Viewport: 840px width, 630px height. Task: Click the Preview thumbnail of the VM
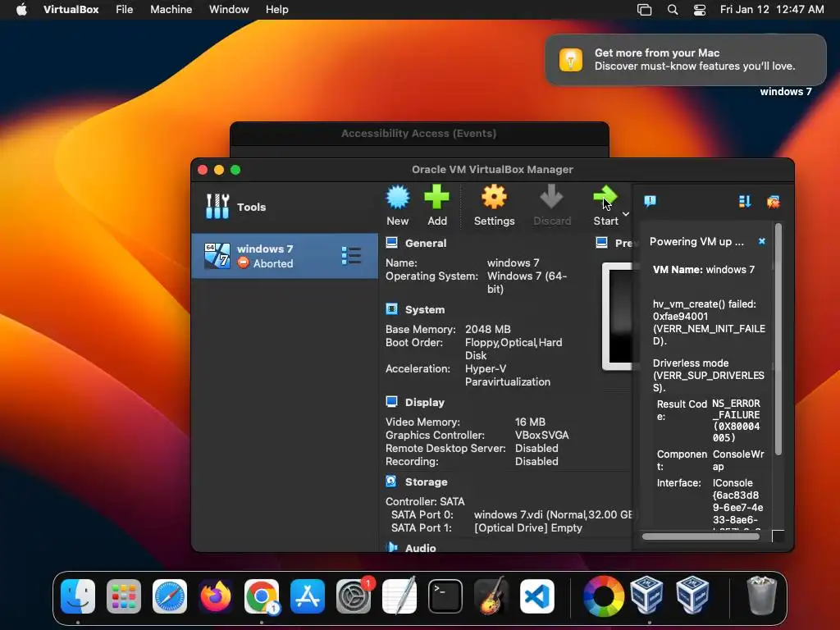tap(618, 316)
